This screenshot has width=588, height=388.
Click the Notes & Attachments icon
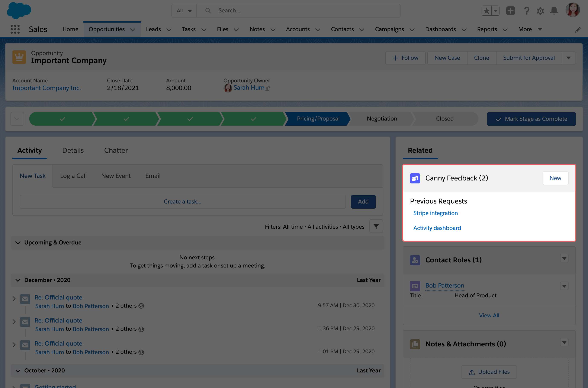(415, 344)
